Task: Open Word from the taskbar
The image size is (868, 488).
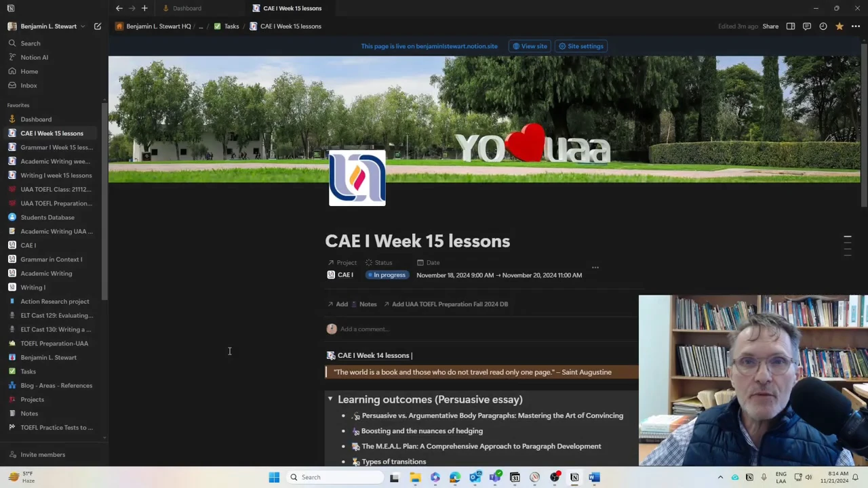Action: [x=594, y=477]
